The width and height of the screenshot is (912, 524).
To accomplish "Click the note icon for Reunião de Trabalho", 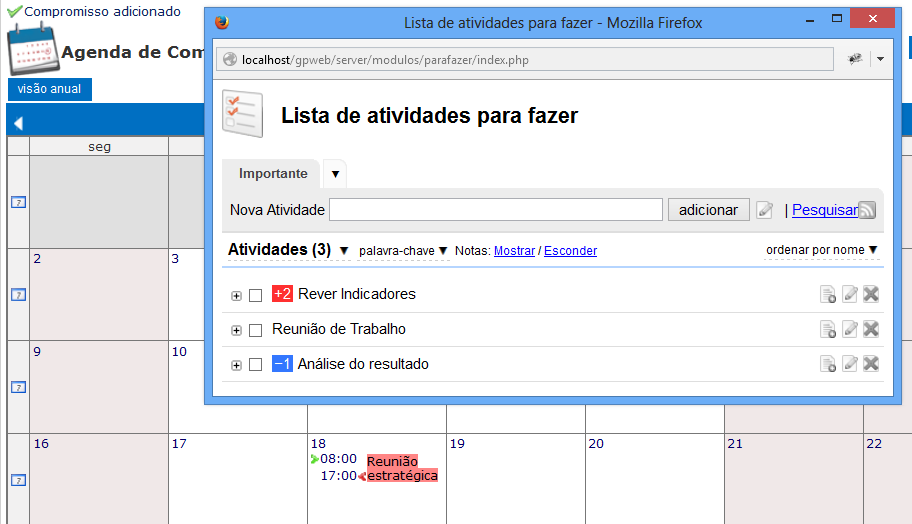I will (x=828, y=329).
